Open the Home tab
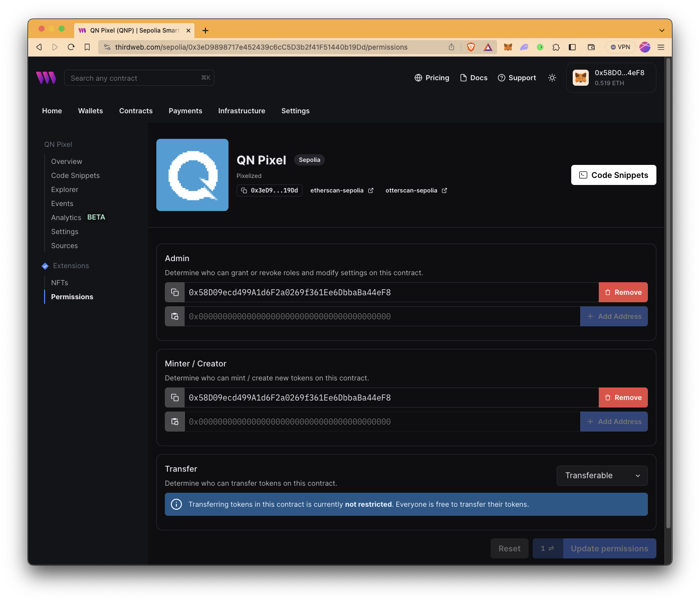 (52, 111)
